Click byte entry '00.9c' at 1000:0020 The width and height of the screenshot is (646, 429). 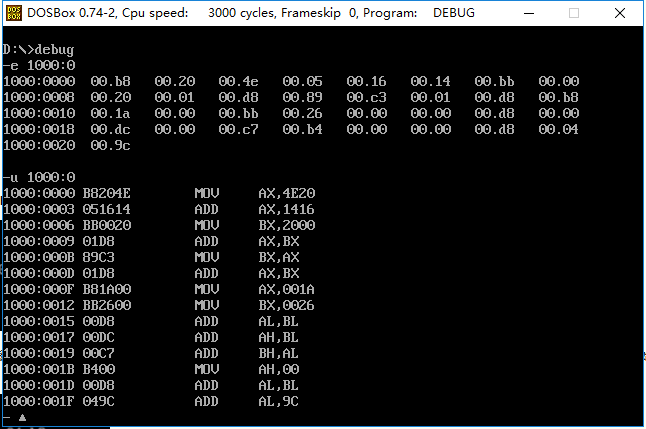coord(110,145)
